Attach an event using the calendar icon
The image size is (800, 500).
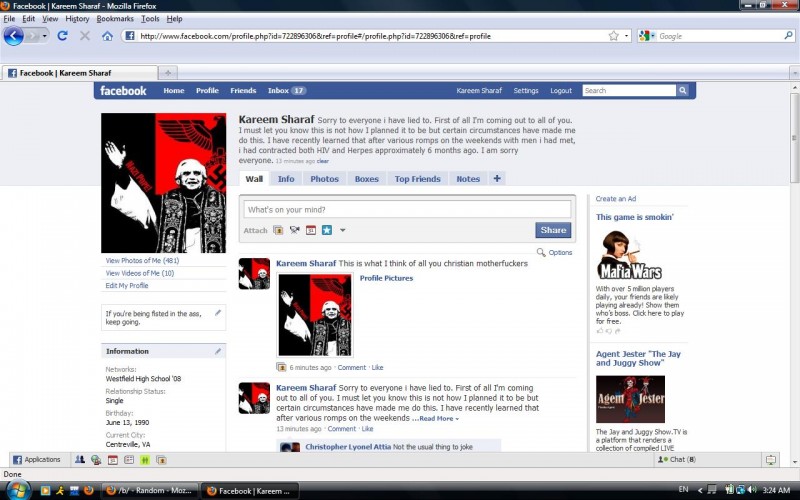tap(311, 230)
